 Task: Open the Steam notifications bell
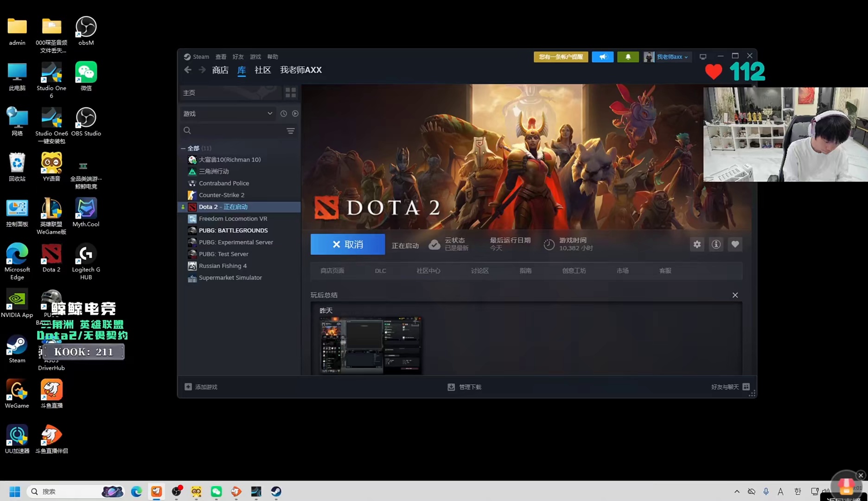[x=628, y=57]
